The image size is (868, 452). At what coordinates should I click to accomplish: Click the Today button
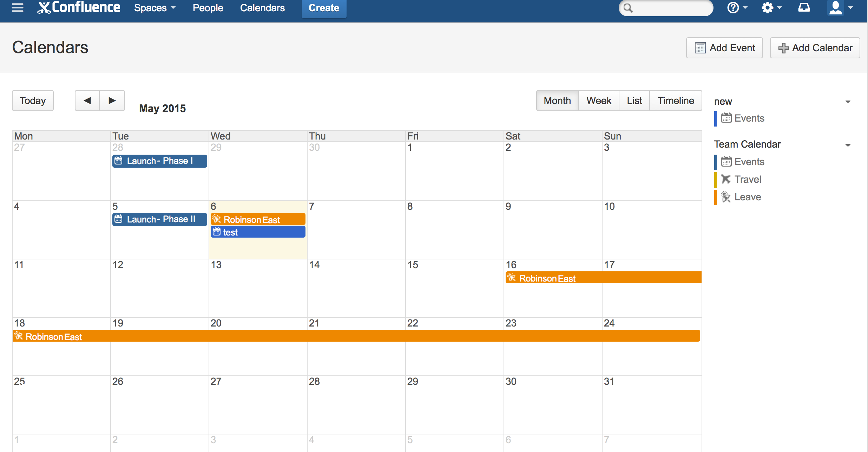click(33, 100)
